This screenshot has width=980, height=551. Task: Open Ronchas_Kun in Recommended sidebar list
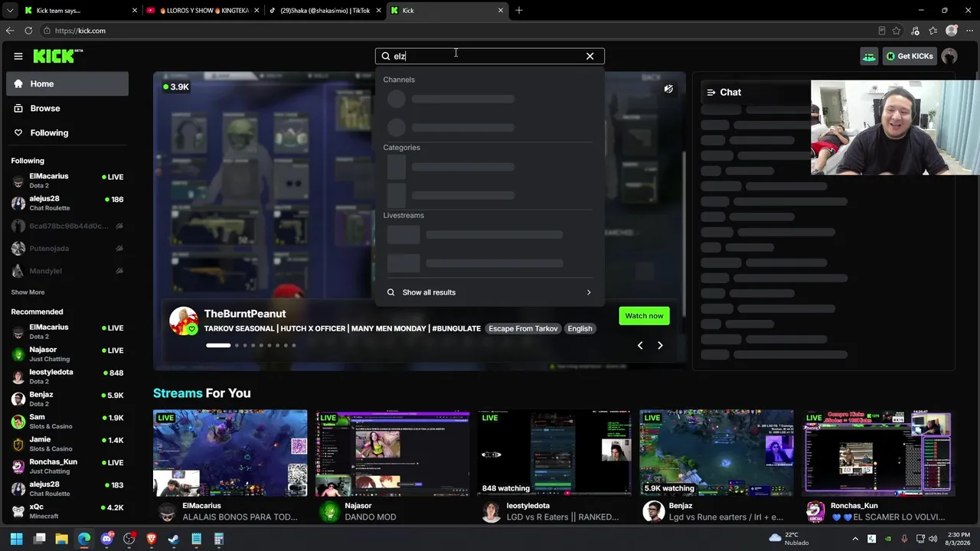(x=67, y=466)
